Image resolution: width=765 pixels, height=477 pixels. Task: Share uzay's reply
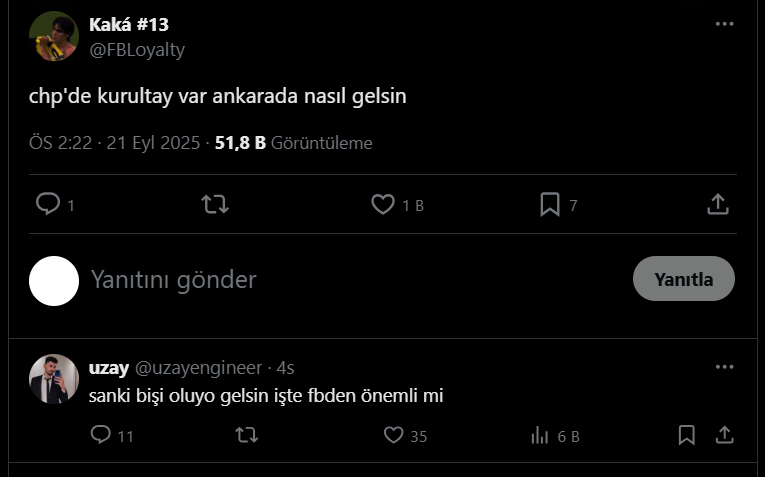point(725,435)
